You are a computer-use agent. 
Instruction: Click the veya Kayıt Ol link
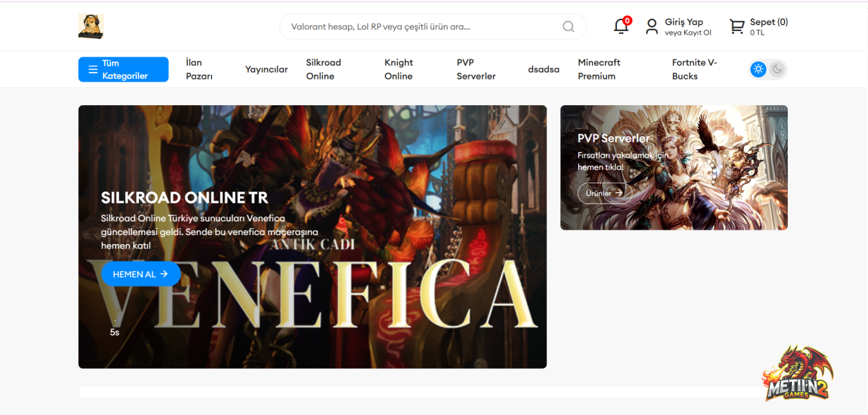pyautogui.click(x=688, y=33)
